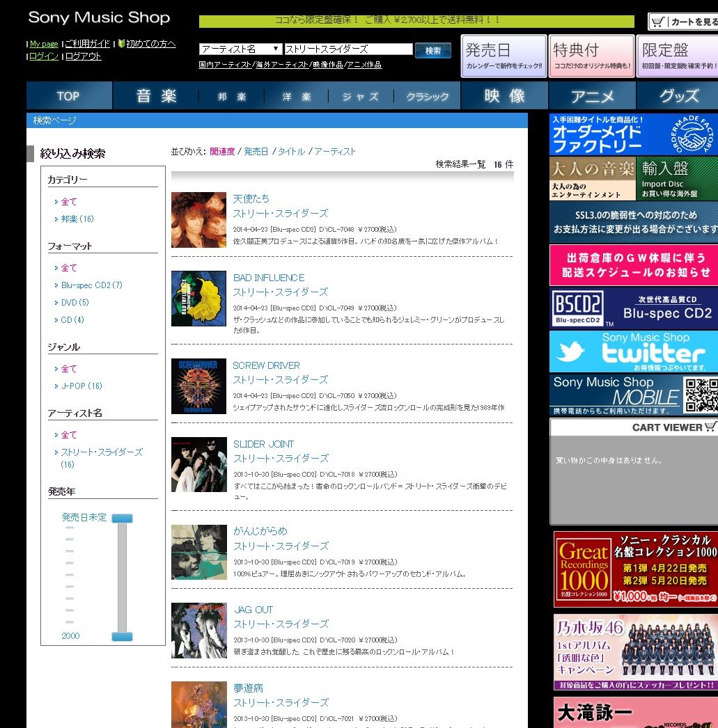
Task: Open the cart view button
Action: (x=683, y=22)
